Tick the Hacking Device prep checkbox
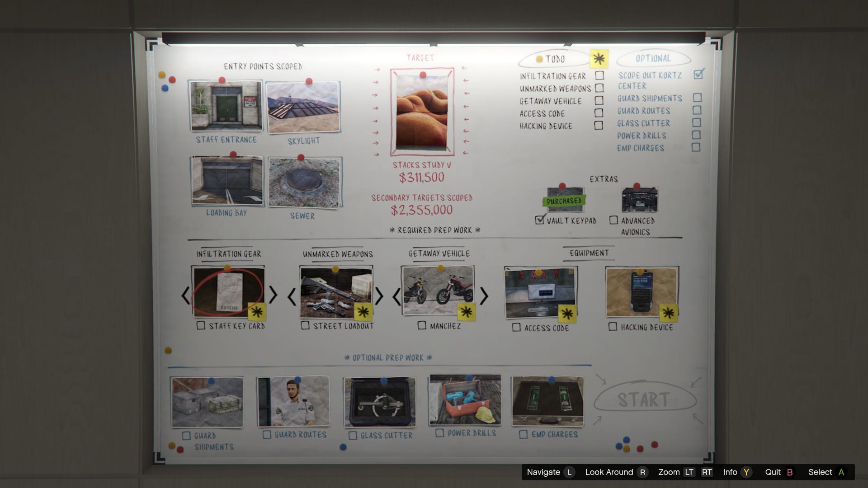 click(613, 327)
